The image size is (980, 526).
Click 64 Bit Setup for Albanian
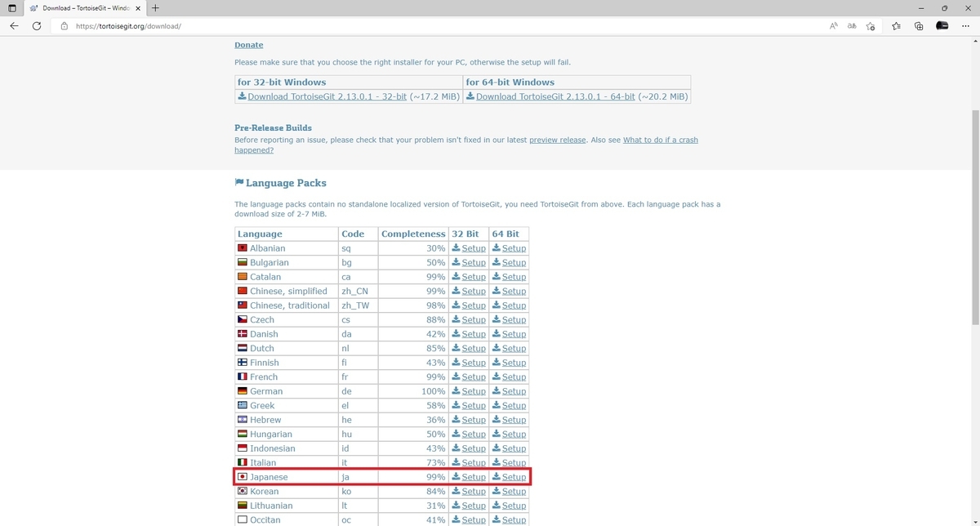[x=509, y=248]
